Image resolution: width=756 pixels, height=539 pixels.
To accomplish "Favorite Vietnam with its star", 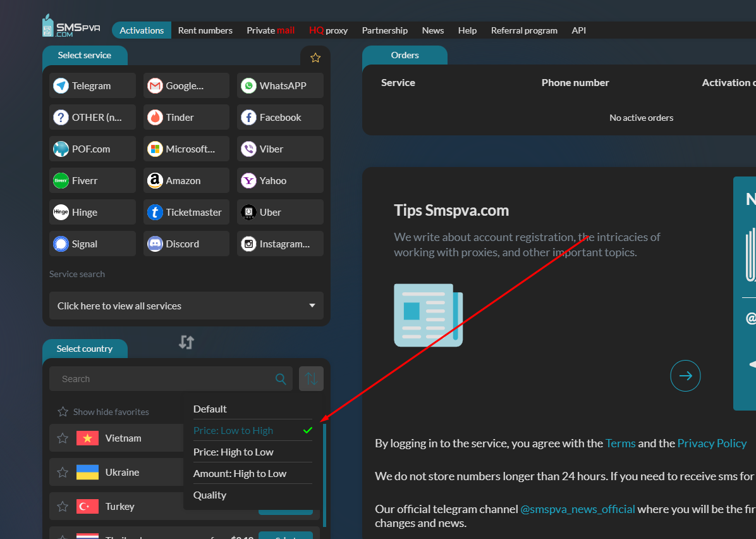I will [63, 438].
